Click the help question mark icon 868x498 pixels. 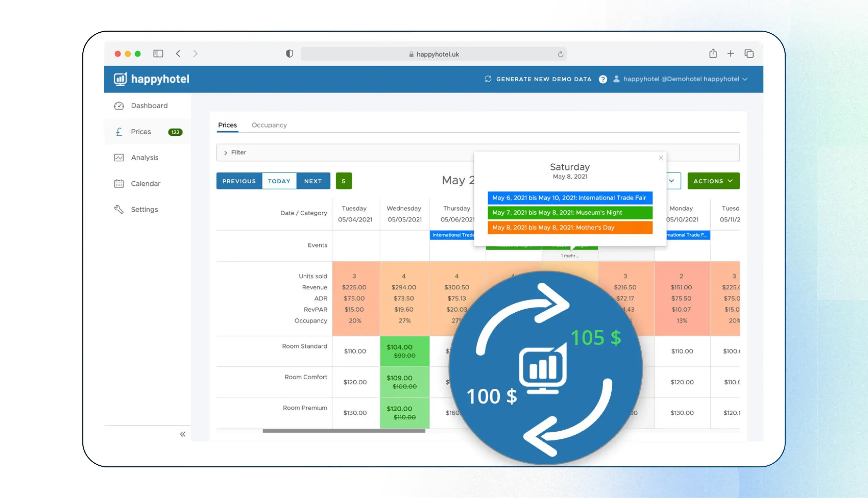[x=603, y=79]
